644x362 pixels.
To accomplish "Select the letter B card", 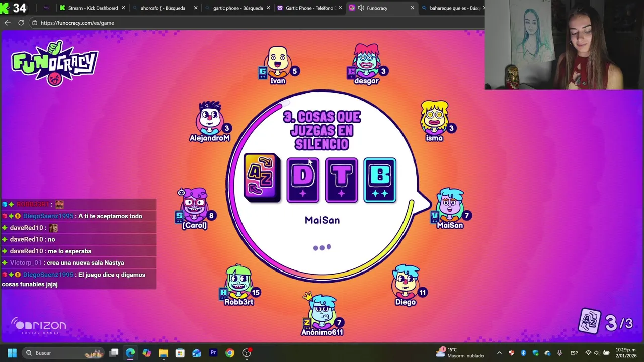I will click(380, 180).
